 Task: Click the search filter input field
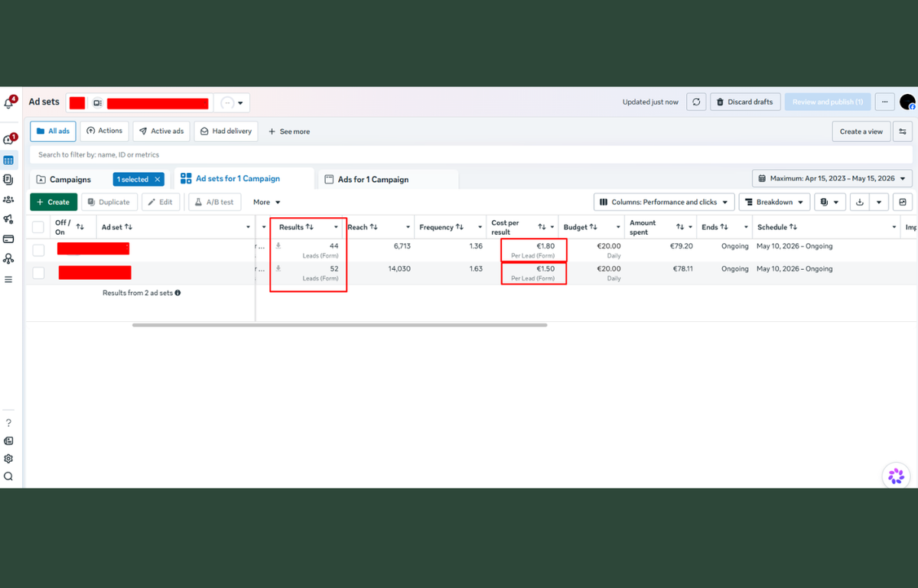[x=470, y=154]
